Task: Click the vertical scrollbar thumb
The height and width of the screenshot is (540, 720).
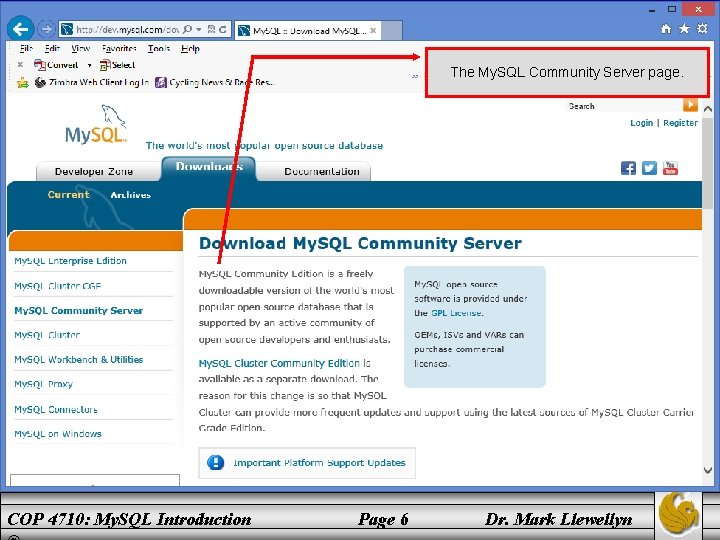Action: (708, 163)
